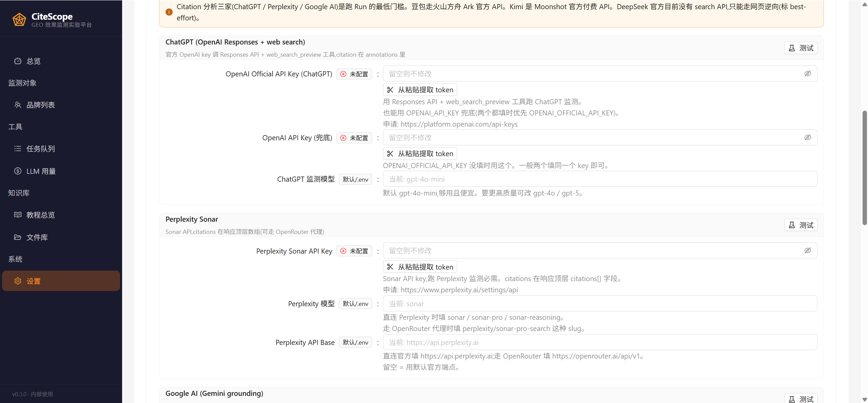868x403 pixels.
Task: Focus Perplexity API Base input field
Action: tap(600, 342)
